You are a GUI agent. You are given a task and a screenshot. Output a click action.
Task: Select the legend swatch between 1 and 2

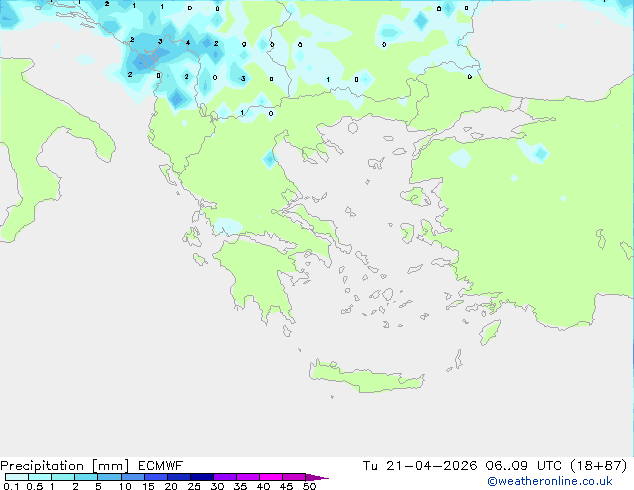click(63, 477)
